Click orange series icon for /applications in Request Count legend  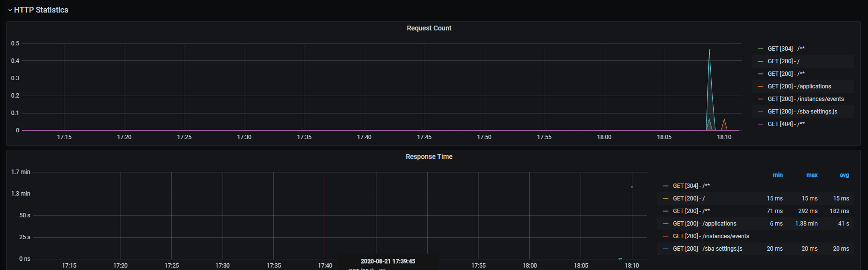[761, 86]
